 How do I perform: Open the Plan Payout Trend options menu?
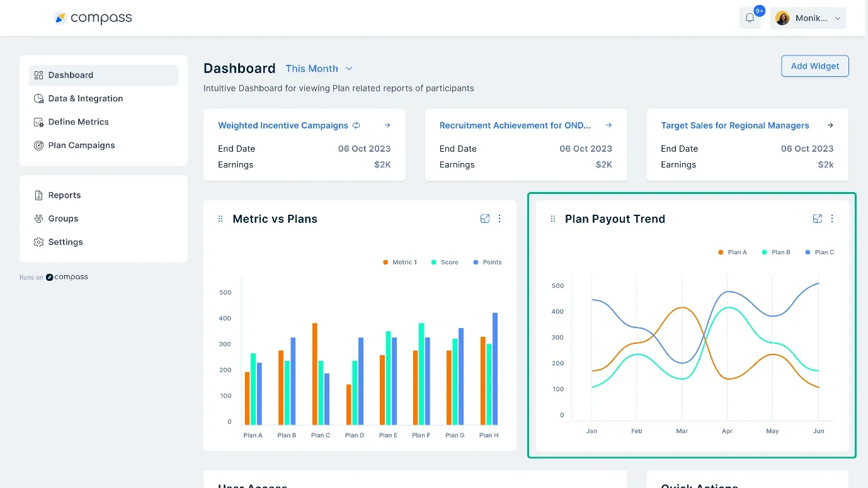pos(832,218)
